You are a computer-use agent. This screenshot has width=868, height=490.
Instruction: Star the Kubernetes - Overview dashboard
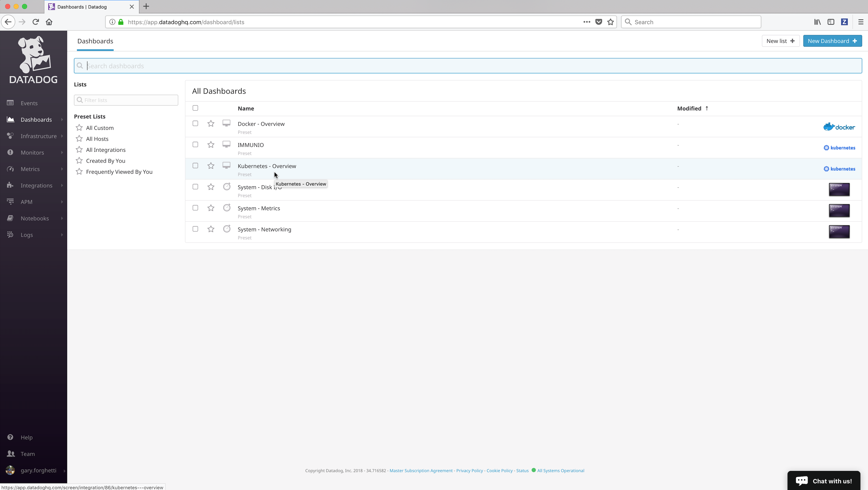[211, 166]
